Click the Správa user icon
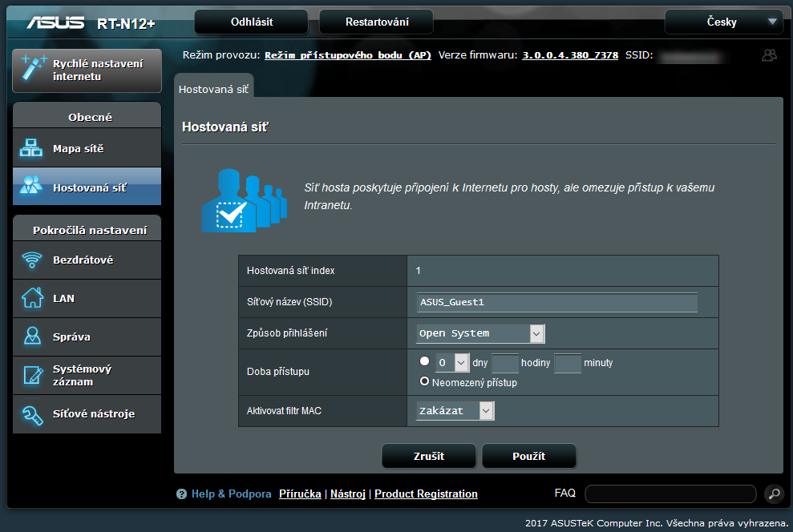793x532 pixels. pyautogui.click(x=32, y=336)
